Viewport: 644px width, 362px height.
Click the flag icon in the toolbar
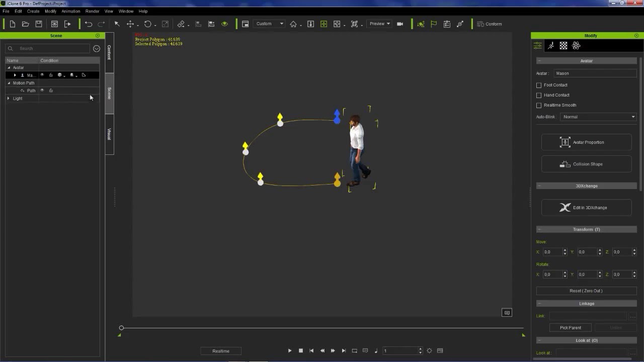pyautogui.click(x=434, y=24)
